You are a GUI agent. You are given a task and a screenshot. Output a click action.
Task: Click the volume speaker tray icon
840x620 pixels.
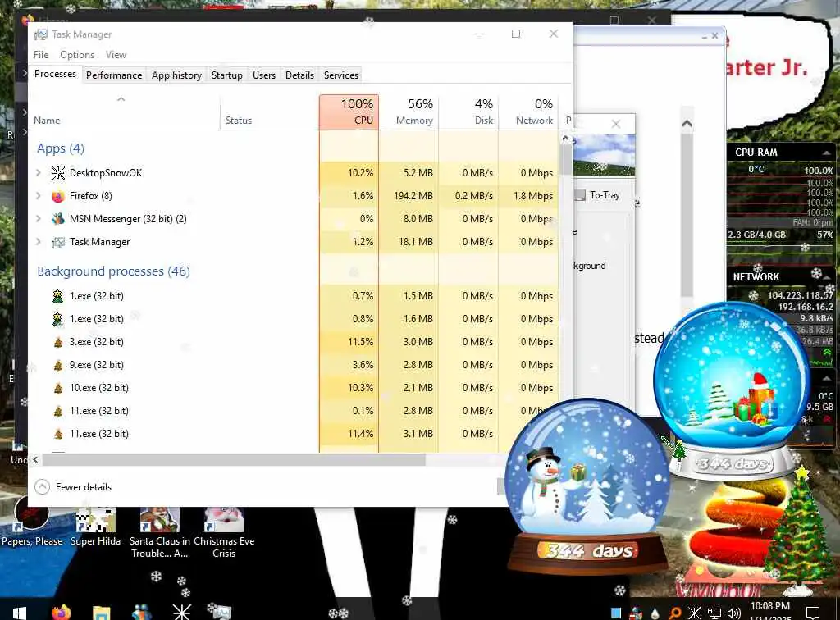(x=733, y=613)
